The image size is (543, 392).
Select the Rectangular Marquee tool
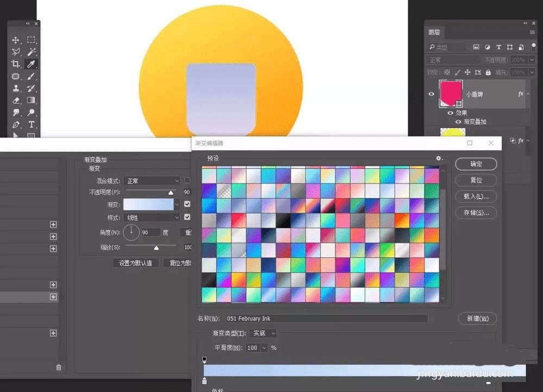31,40
